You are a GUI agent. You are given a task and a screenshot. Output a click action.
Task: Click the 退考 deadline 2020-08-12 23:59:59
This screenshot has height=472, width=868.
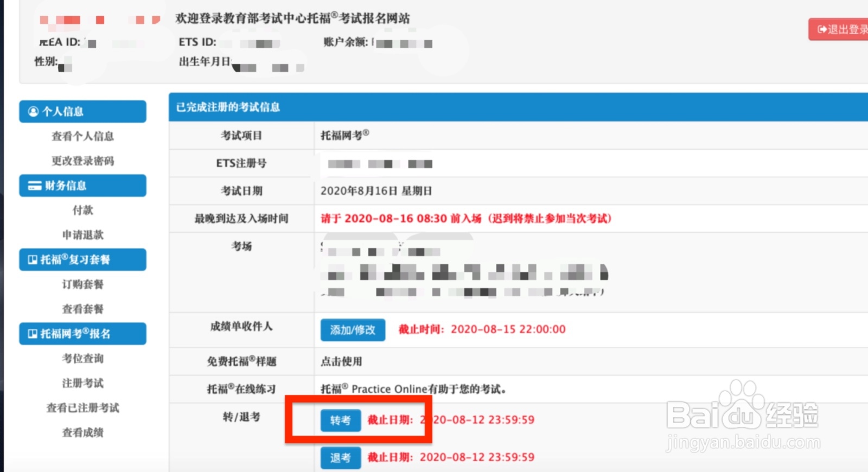pos(477,457)
